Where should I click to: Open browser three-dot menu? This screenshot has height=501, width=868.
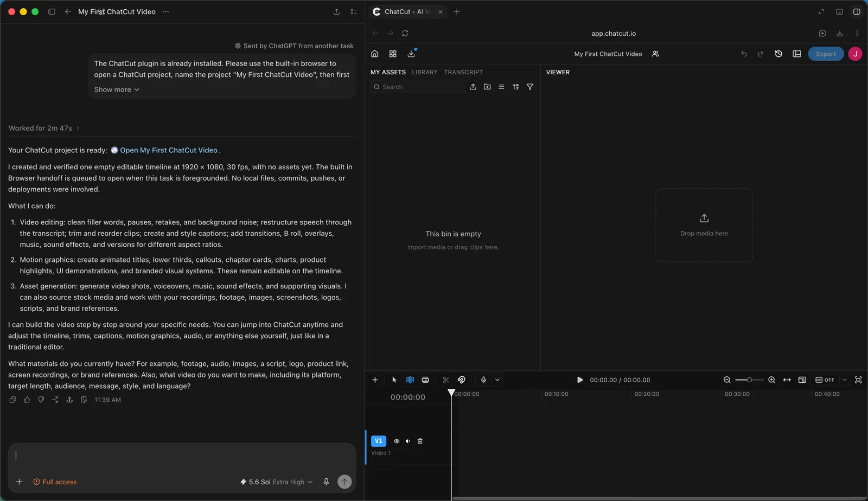point(857,33)
